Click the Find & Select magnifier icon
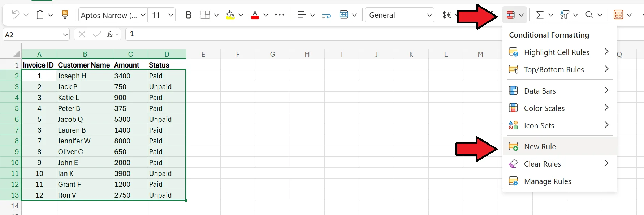Image resolution: width=644 pixels, height=215 pixels. click(x=589, y=15)
